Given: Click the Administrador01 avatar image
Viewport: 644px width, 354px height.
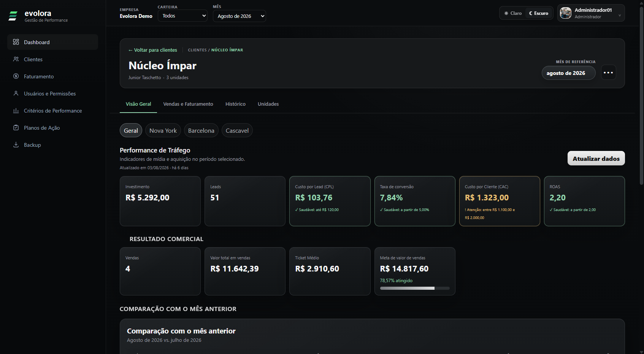Looking at the screenshot, I should [x=566, y=13].
